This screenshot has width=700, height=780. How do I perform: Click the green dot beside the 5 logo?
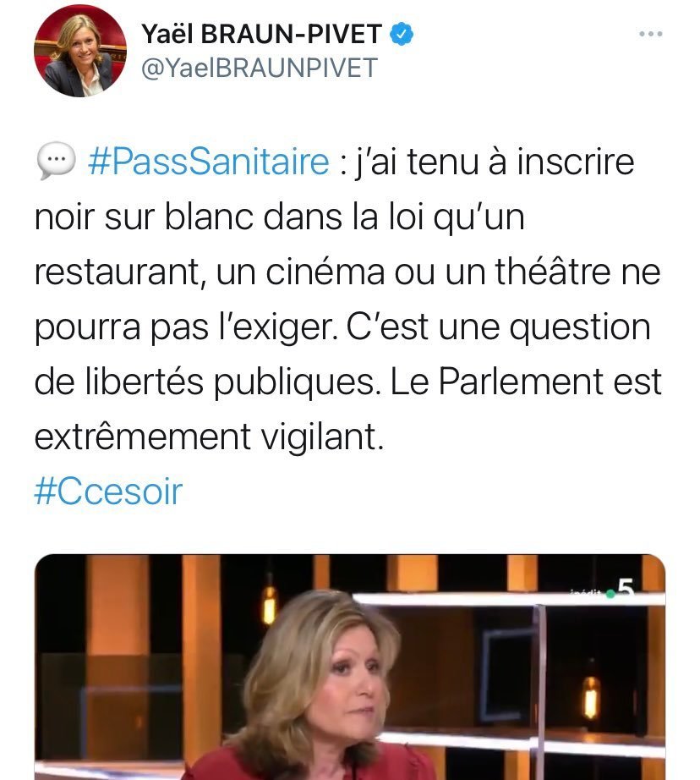point(610,594)
